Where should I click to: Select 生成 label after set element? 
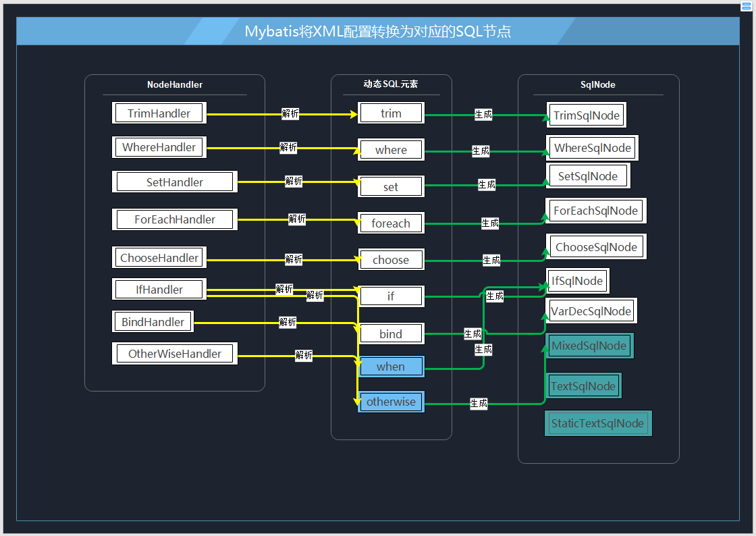[x=487, y=184]
